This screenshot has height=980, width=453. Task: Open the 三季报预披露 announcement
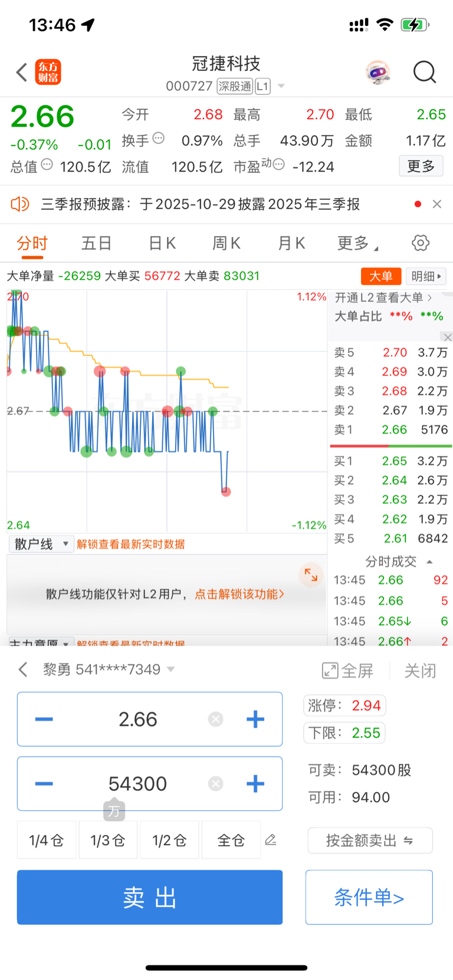pos(201,204)
